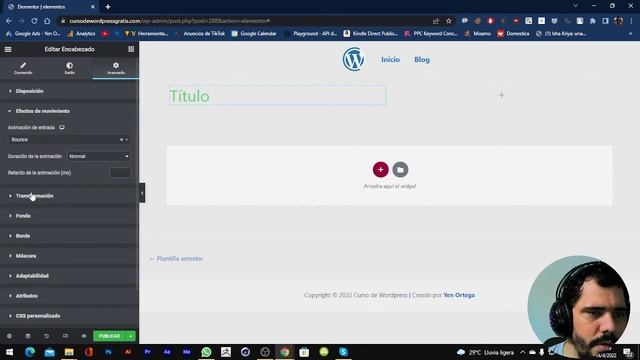Open Skype from the taskbar
Screen dimensions: 640x360
coord(343,352)
